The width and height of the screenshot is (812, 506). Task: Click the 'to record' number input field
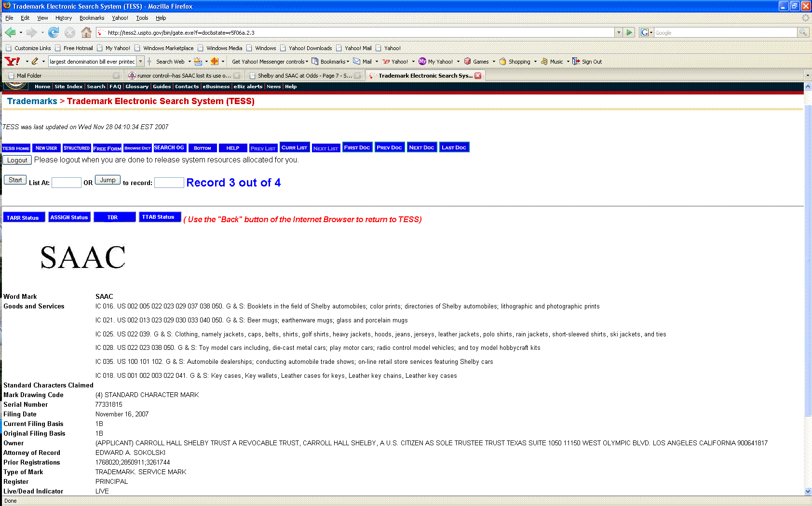[169, 183]
